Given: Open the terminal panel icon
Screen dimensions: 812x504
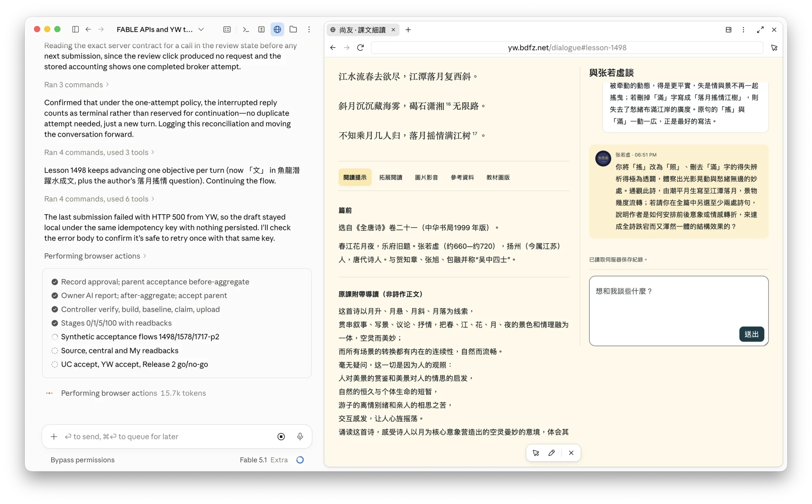Looking at the screenshot, I should (246, 29).
